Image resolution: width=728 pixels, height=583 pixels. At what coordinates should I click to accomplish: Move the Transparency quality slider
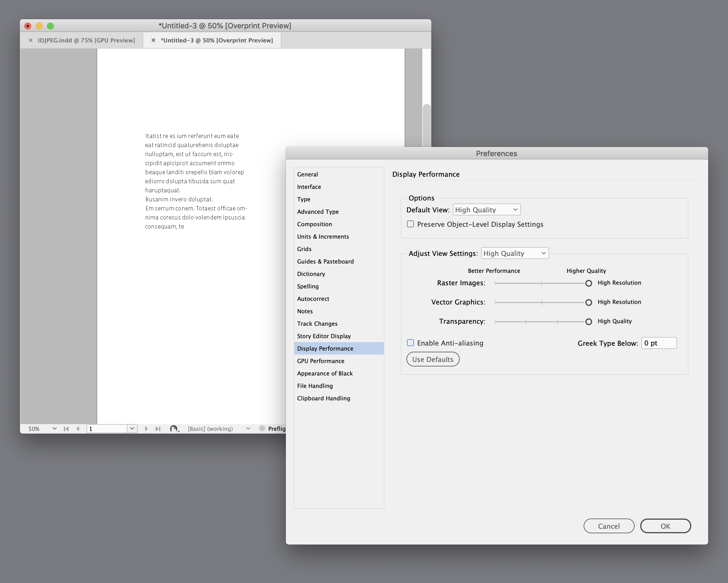pos(588,321)
